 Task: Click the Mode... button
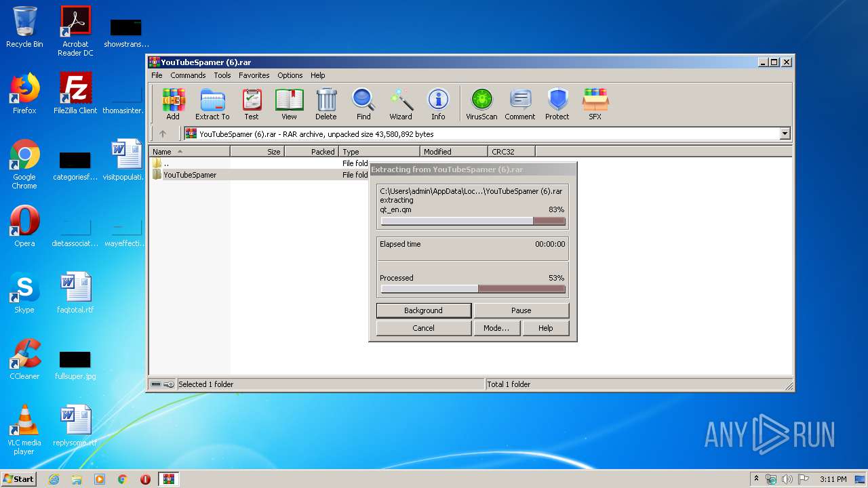coord(496,328)
